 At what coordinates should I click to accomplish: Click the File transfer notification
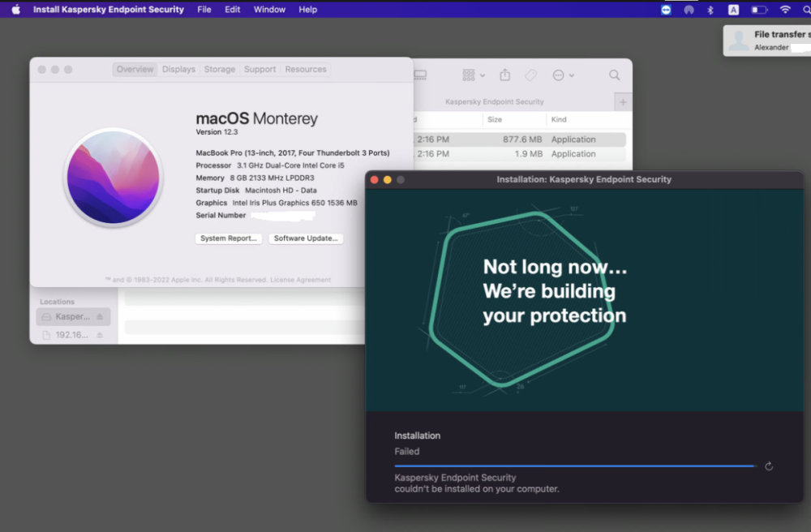coord(767,41)
